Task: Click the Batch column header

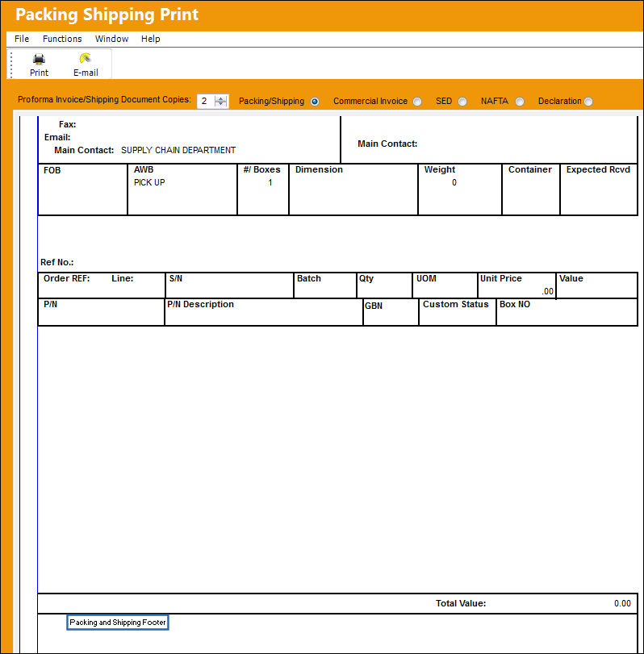Action: [x=309, y=279]
